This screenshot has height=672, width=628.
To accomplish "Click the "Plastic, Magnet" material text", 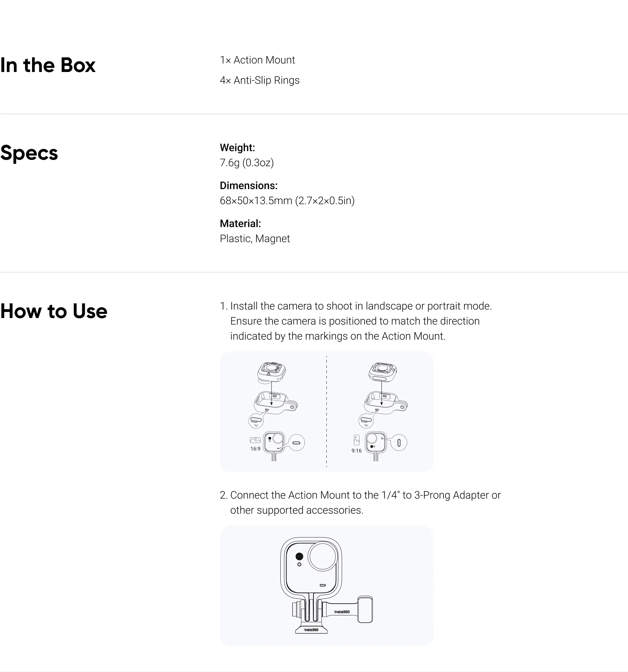I will (x=255, y=239).
